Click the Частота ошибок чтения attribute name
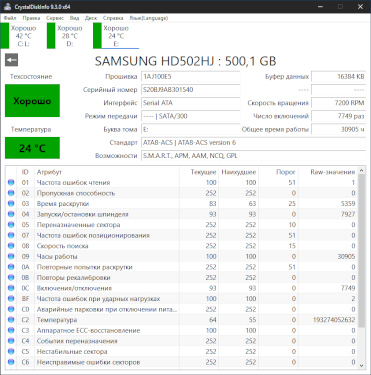Screen dimensions: 371x375 pos(73,182)
